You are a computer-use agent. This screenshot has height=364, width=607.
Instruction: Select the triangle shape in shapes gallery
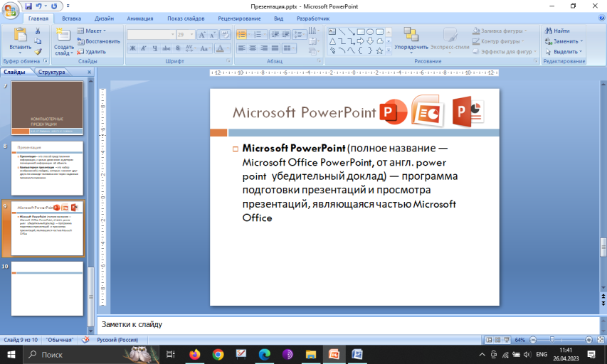332,41
